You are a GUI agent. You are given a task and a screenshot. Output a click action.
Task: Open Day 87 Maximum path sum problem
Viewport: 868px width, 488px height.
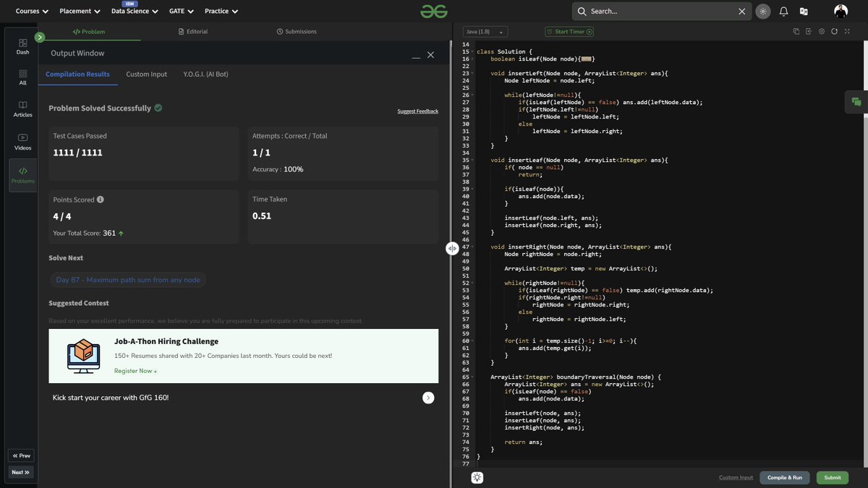(128, 280)
